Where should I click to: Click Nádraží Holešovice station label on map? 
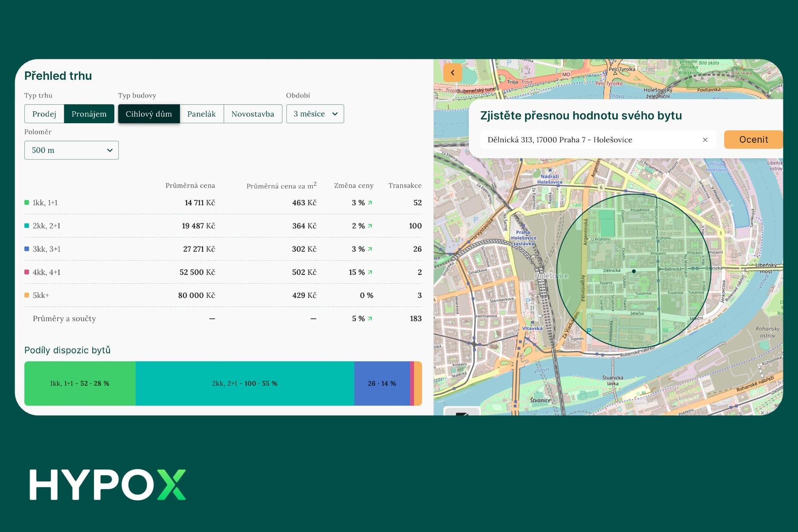click(x=549, y=179)
